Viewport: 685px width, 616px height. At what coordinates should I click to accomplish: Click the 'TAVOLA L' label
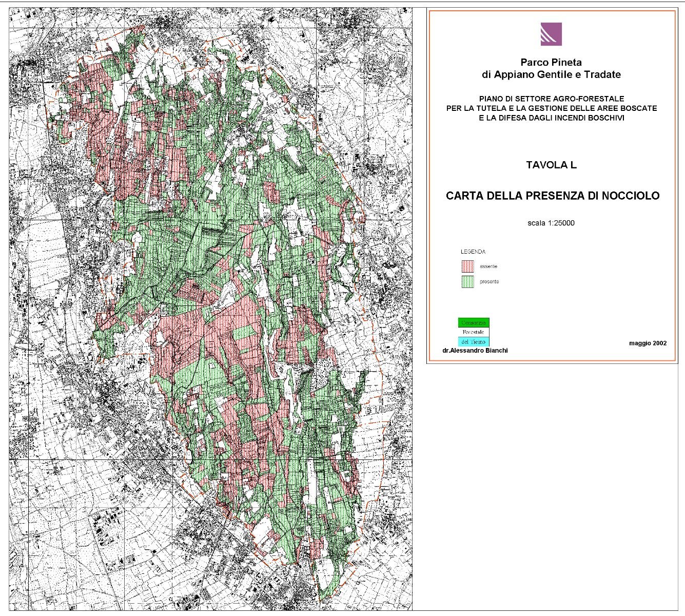click(551, 165)
